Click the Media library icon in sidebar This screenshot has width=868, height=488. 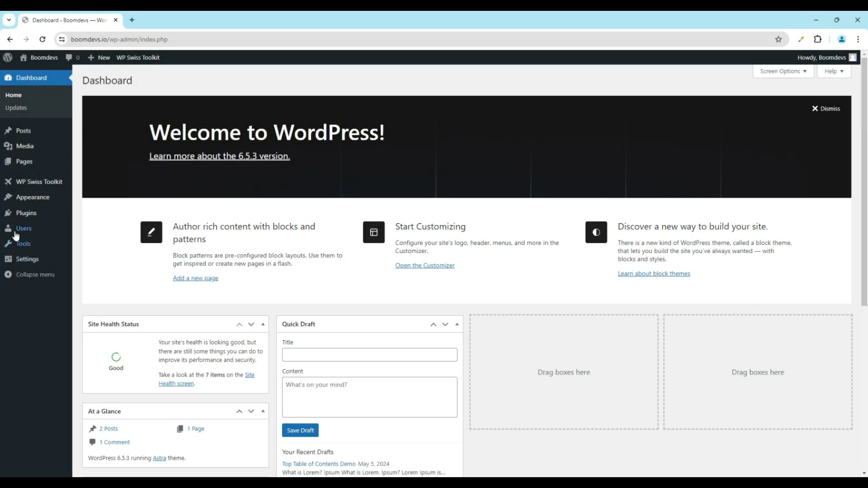coord(8,146)
